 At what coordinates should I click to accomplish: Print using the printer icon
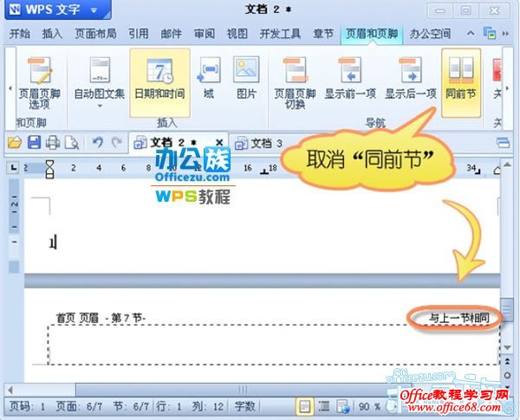(x=53, y=143)
